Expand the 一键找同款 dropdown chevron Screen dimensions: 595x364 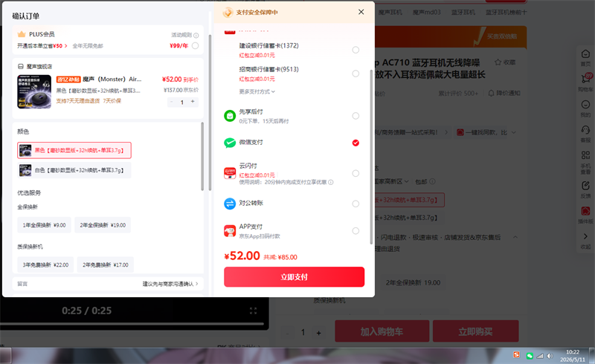[513, 132]
